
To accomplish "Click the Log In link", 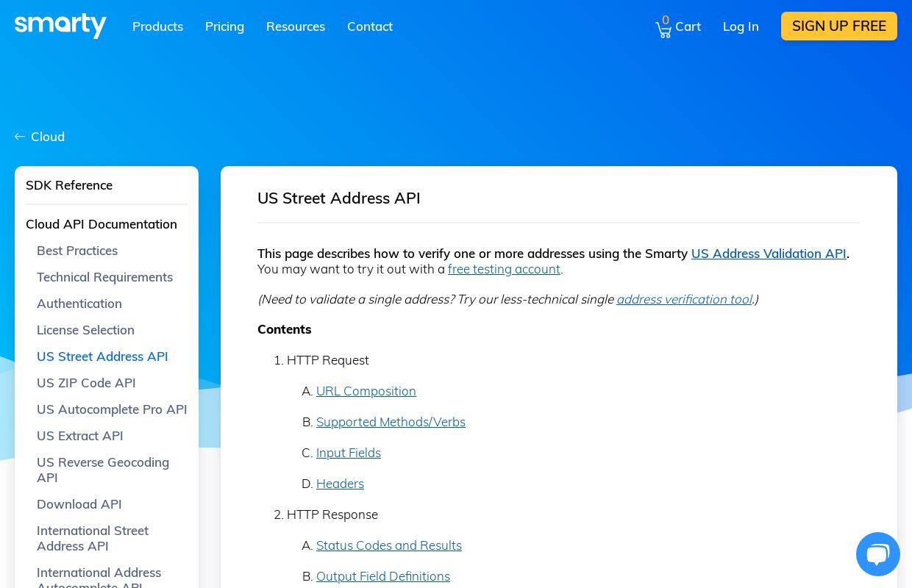I will tap(741, 26).
